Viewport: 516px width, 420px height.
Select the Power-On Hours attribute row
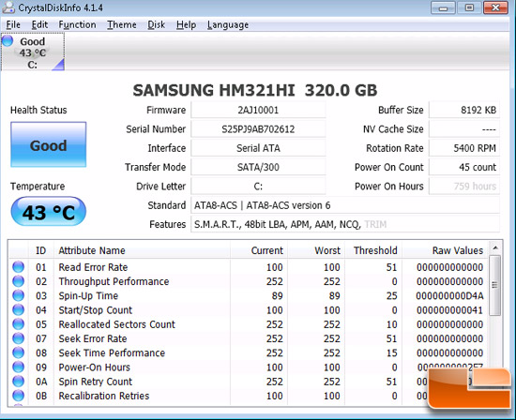[249, 367]
